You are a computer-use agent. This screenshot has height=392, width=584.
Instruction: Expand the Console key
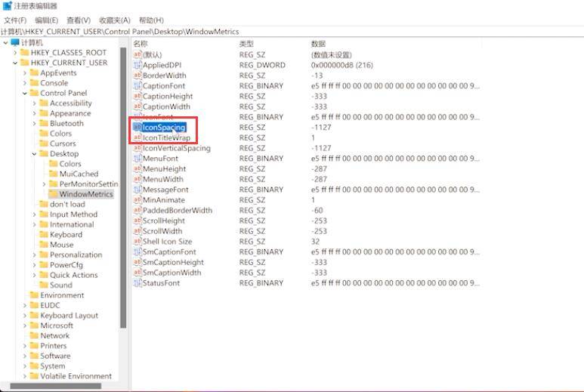pos(25,83)
